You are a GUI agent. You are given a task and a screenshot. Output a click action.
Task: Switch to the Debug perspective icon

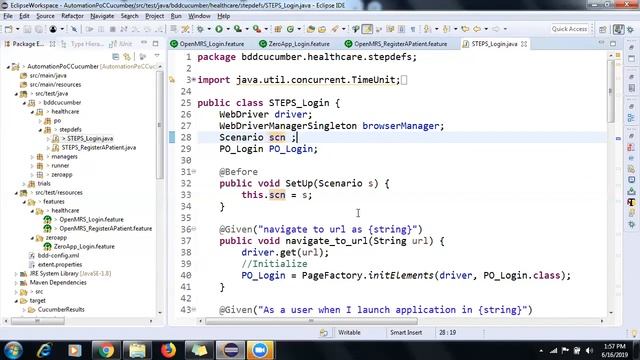tap(631, 29)
